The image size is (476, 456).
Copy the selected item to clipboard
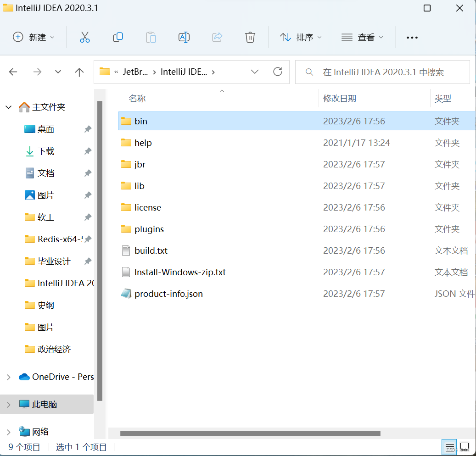(x=118, y=37)
